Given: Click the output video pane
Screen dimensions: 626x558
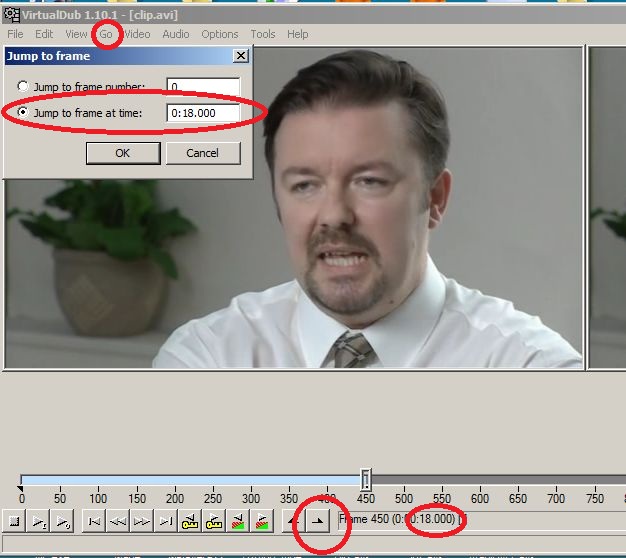Looking at the screenshot, I should pos(607,208).
